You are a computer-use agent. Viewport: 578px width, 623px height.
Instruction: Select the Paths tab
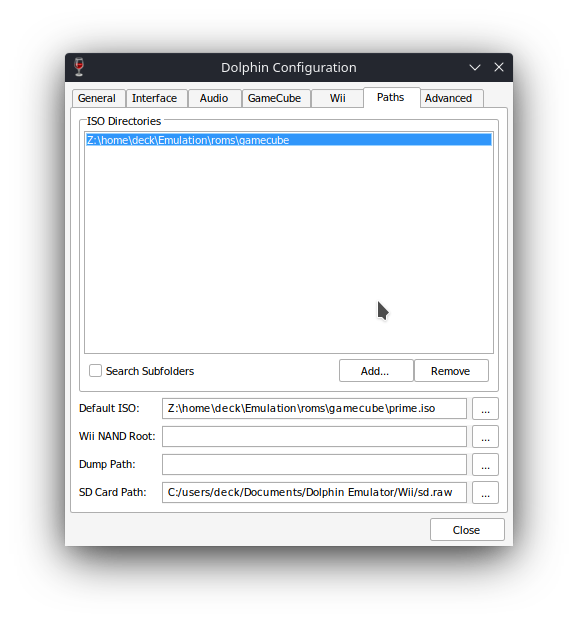pyautogui.click(x=391, y=97)
